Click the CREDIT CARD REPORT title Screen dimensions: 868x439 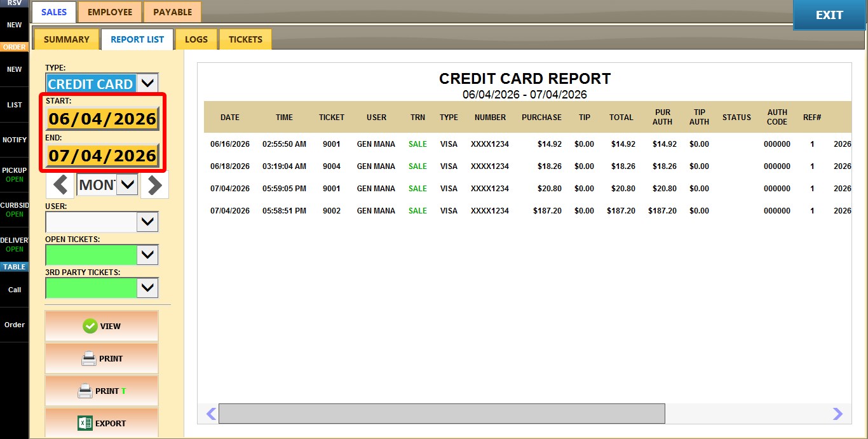(525, 79)
